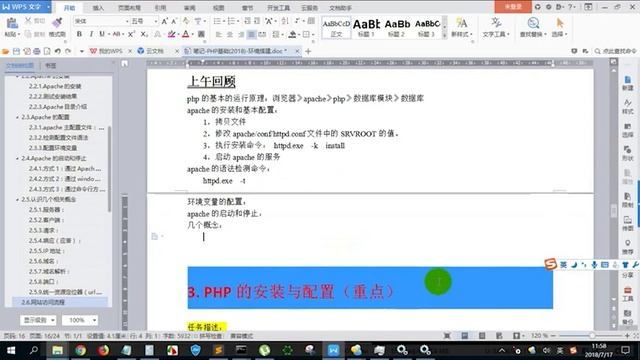Switch to the Page Layout ribbon tab
Screen dimensions: 640x360
(129, 8)
